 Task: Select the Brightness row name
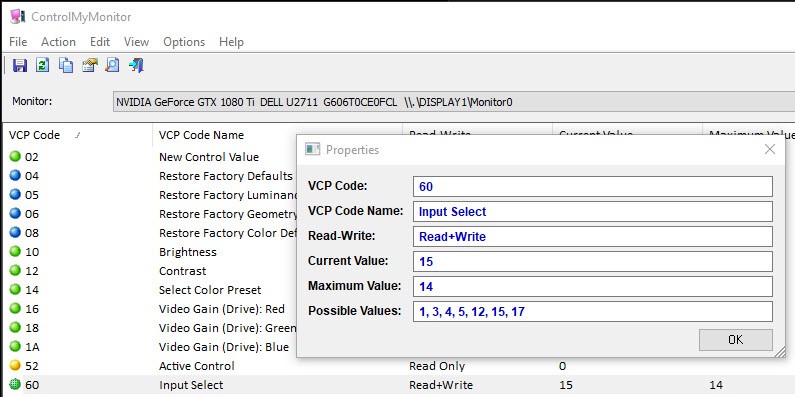pos(188,252)
